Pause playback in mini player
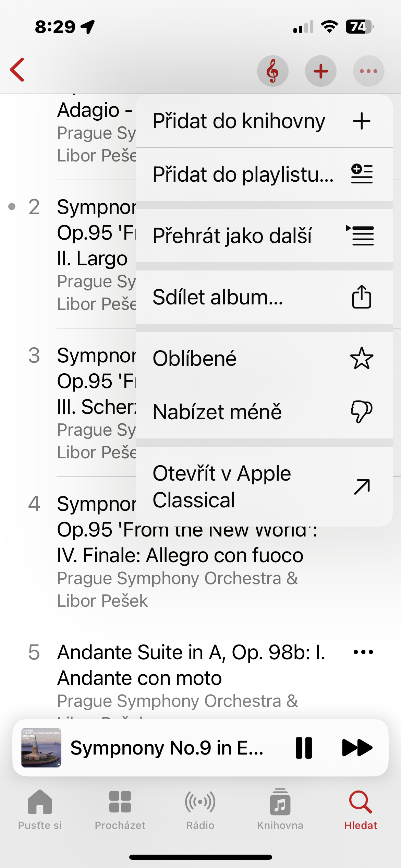This screenshot has height=868, width=401. [304, 748]
